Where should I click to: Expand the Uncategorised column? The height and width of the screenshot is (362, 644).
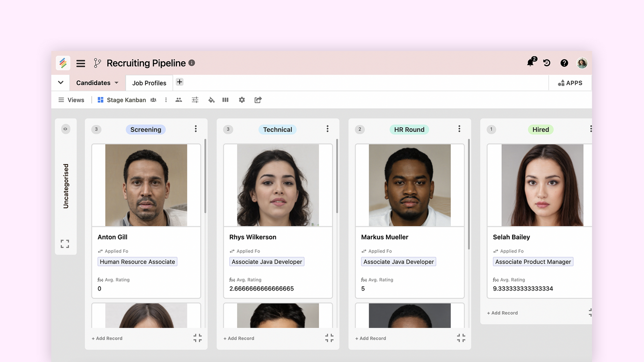click(65, 244)
